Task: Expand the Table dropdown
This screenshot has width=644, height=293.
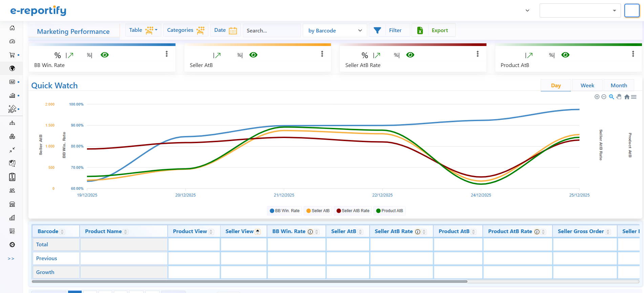Action: click(143, 30)
